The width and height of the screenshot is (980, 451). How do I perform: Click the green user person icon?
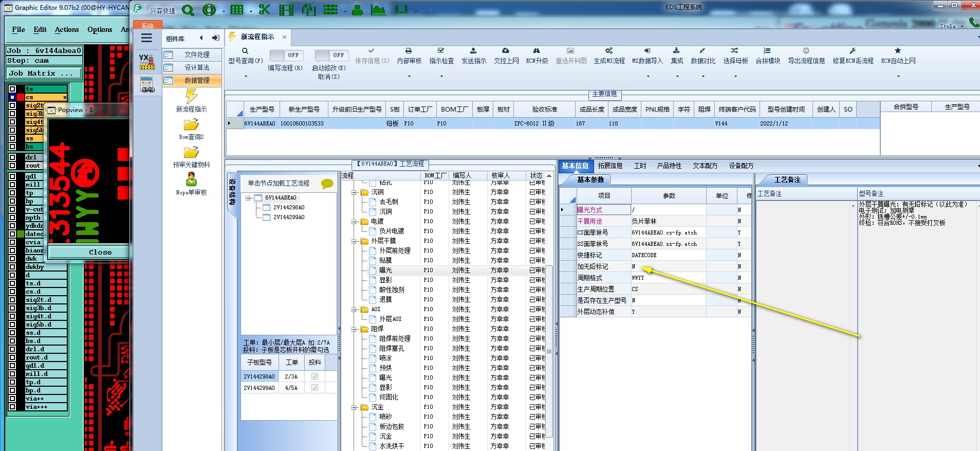(x=357, y=10)
